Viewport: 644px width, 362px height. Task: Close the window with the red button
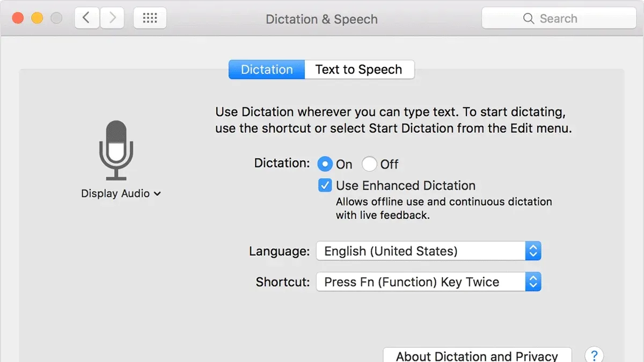[18, 18]
